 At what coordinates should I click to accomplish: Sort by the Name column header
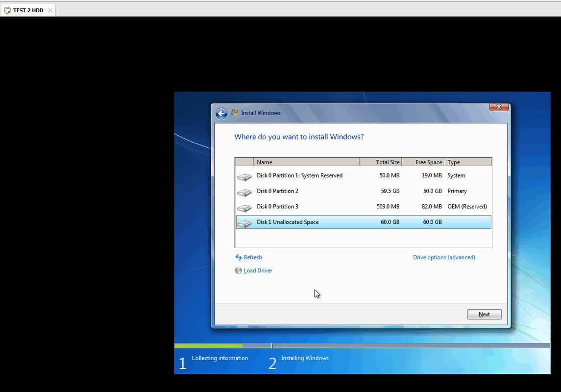[307, 162]
